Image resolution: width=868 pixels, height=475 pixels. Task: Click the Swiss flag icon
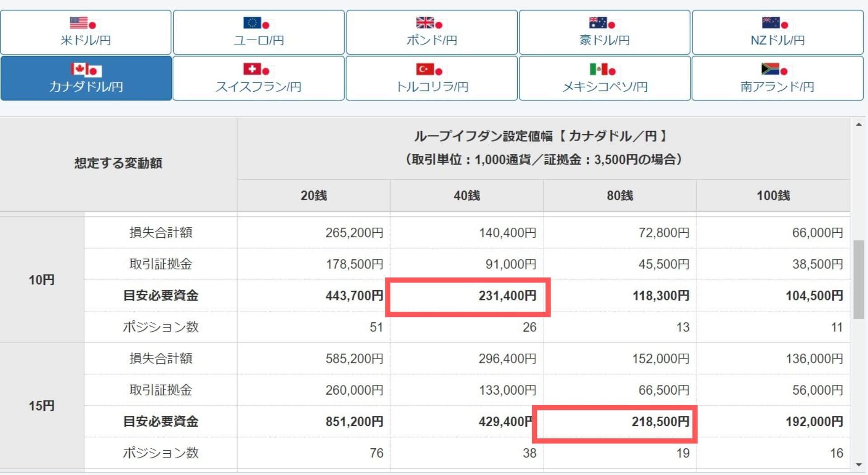[x=252, y=69]
